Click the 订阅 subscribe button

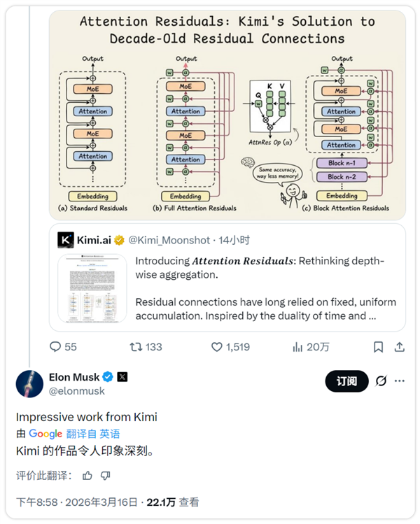[346, 381]
